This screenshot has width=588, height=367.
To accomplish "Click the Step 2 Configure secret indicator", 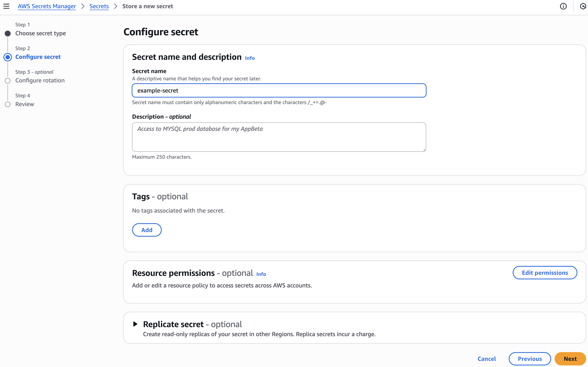I will point(8,57).
